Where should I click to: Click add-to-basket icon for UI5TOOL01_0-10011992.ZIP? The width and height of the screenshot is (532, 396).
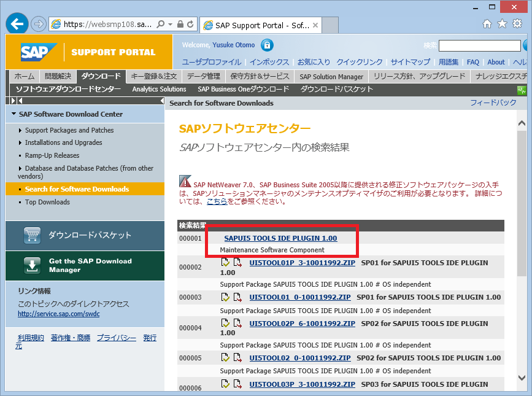tap(225, 297)
